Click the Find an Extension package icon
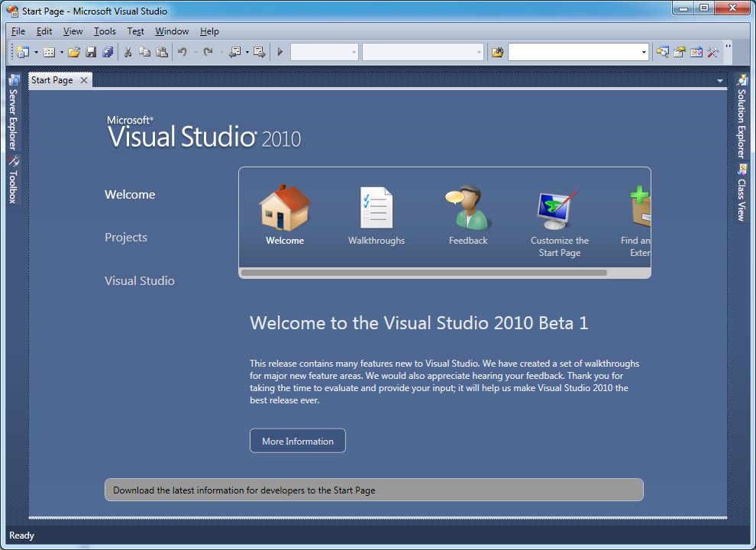 coord(640,206)
